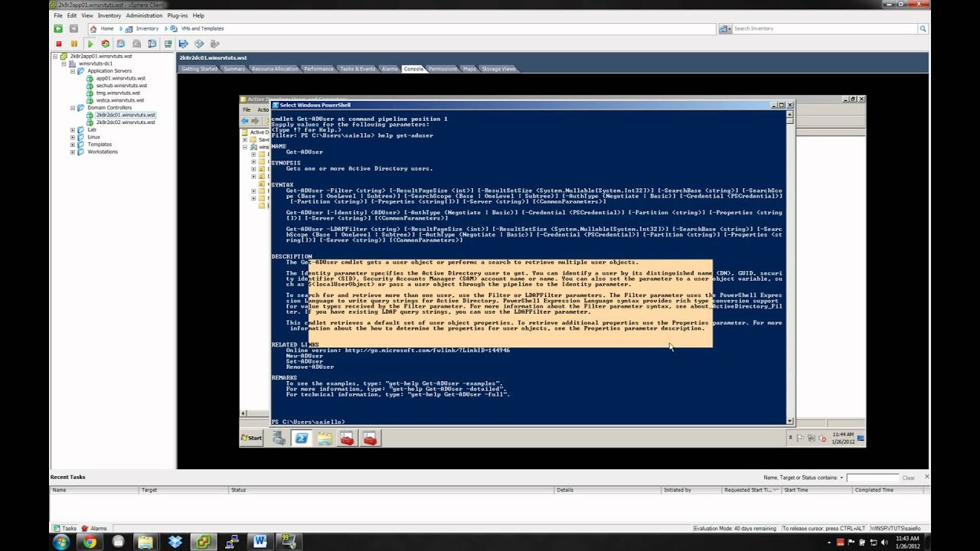Click Chrome icon in host taskbar
Viewport: 980px width, 551px height.
coord(90,542)
